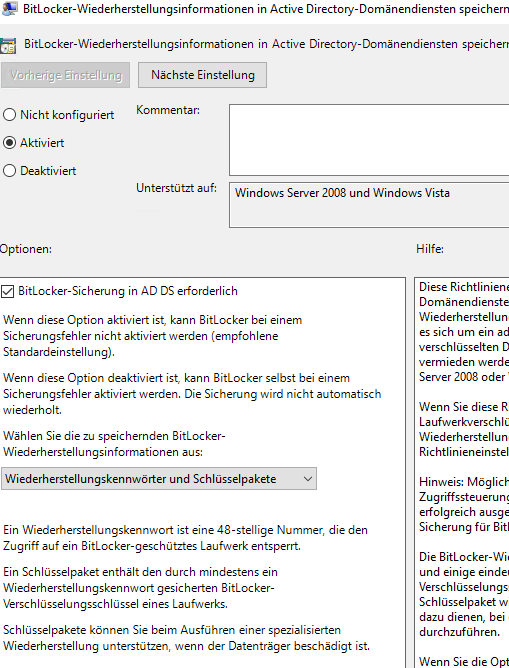The width and height of the screenshot is (509, 668).
Task: Click the Hilfe: section label
Action: pos(430,249)
